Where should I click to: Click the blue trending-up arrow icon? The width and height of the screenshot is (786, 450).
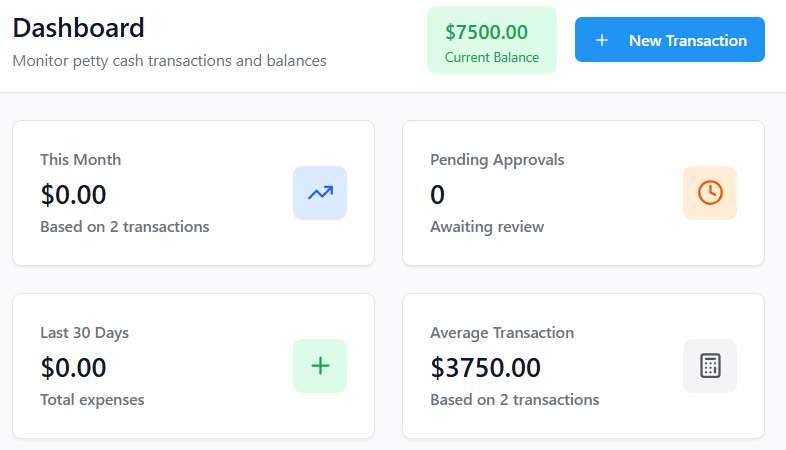(x=320, y=193)
